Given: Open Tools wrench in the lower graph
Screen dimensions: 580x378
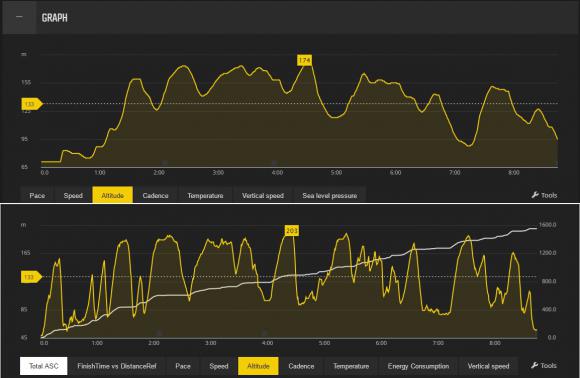Looking at the screenshot, I should (544, 365).
